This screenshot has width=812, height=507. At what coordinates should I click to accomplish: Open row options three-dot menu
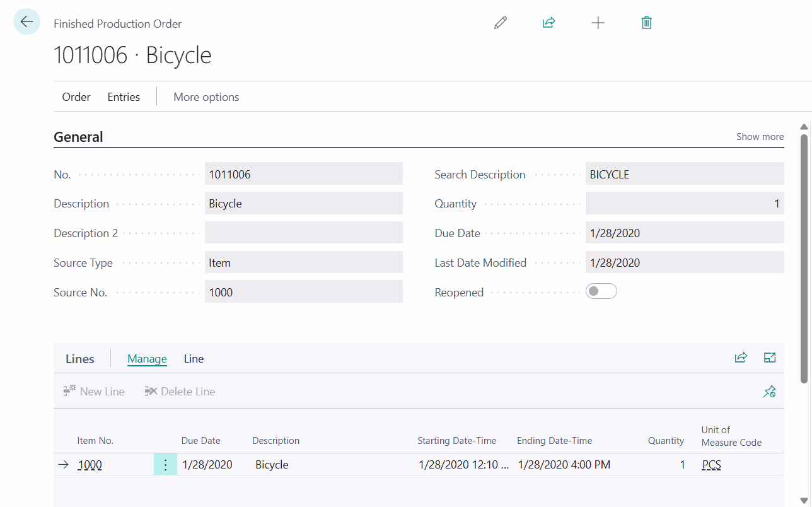pyautogui.click(x=165, y=465)
